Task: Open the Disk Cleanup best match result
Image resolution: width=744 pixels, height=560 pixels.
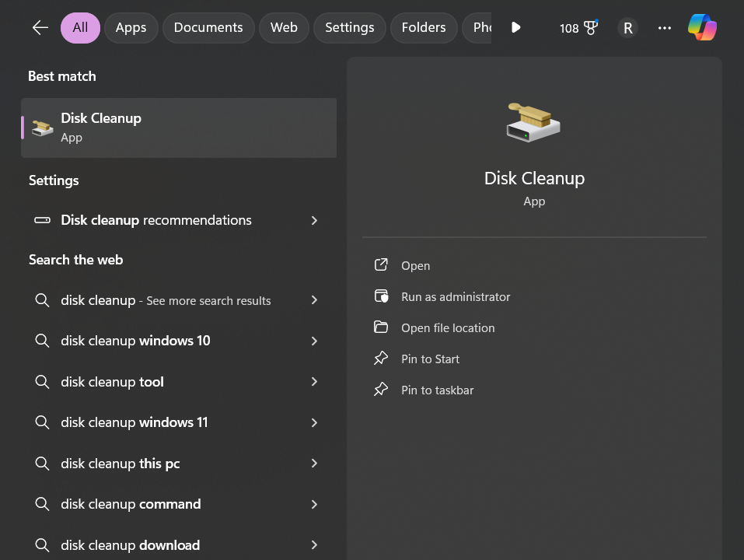Action: (x=179, y=128)
